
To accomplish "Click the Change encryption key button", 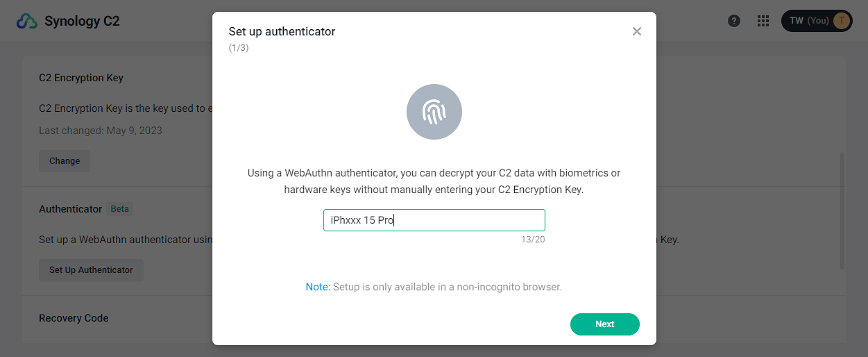I will point(65,161).
